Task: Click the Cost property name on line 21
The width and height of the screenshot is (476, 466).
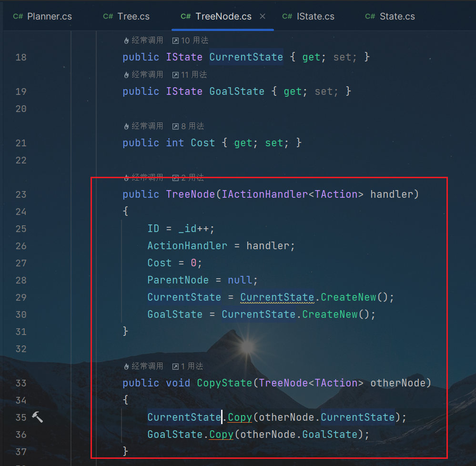Action: click(203, 143)
